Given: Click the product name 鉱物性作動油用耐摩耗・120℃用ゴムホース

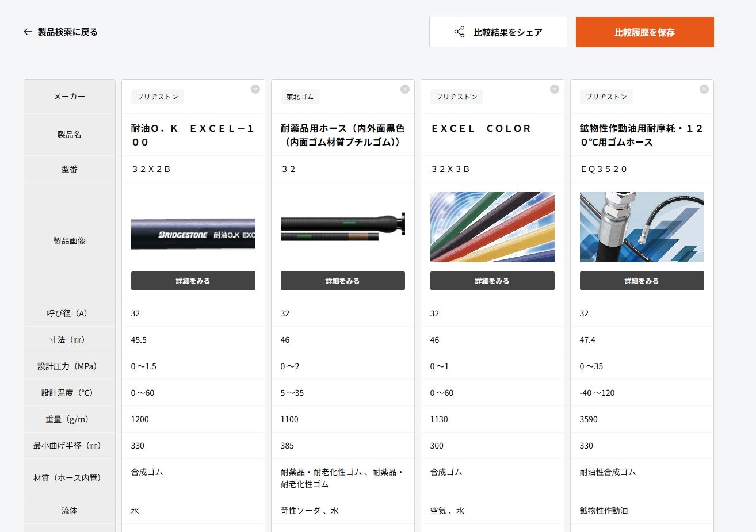Looking at the screenshot, I should [642, 135].
